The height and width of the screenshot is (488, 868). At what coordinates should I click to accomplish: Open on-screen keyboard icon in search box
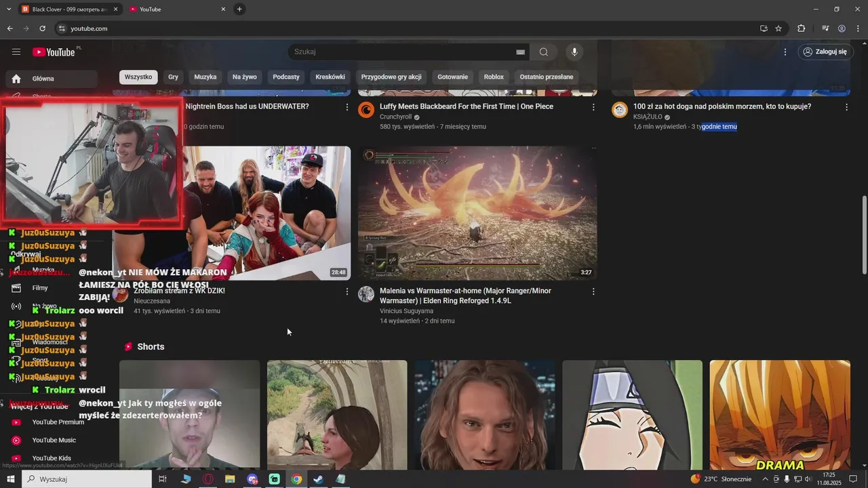(x=520, y=52)
